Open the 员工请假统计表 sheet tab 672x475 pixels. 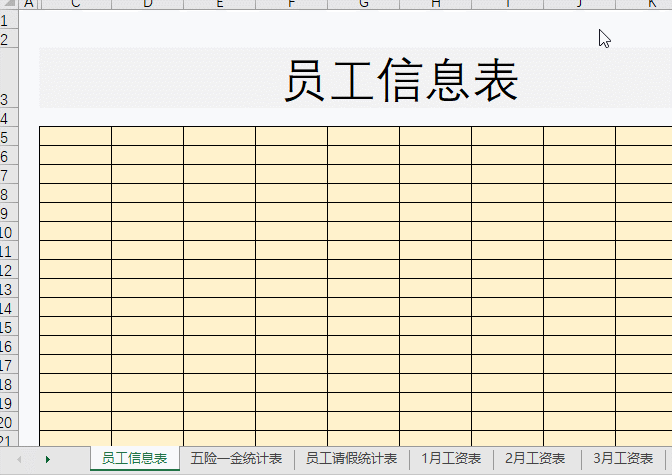click(x=351, y=459)
